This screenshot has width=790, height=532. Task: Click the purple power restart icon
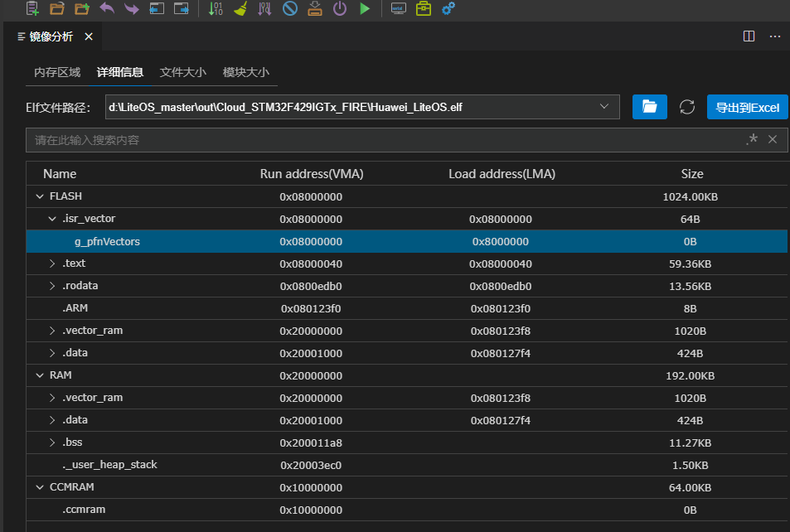pyautogui.click(x=340, y=9)
